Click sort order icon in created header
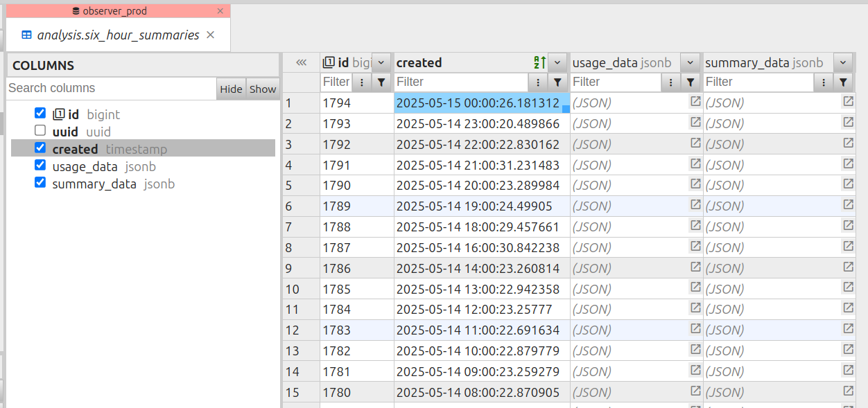This screenshot has width=868, height=408. coord(540,62)
